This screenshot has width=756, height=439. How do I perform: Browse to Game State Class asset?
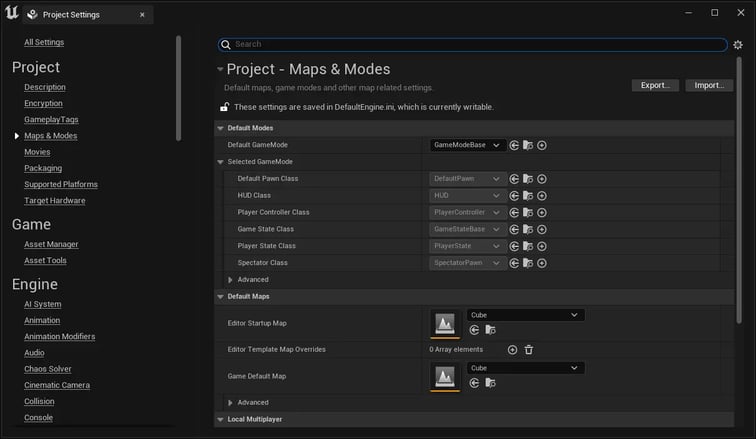pyautogui.click(x=528, y=229)
